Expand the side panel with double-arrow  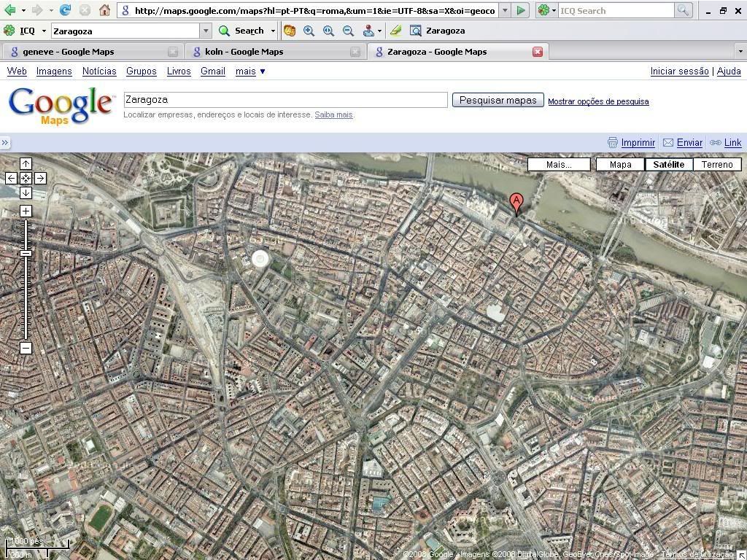pyautogui.click(x=5, y=143)
